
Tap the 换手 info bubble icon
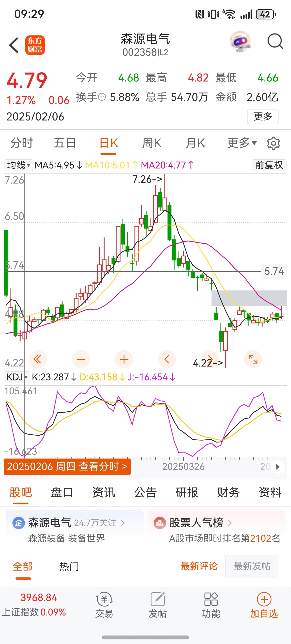click(102, 97)
